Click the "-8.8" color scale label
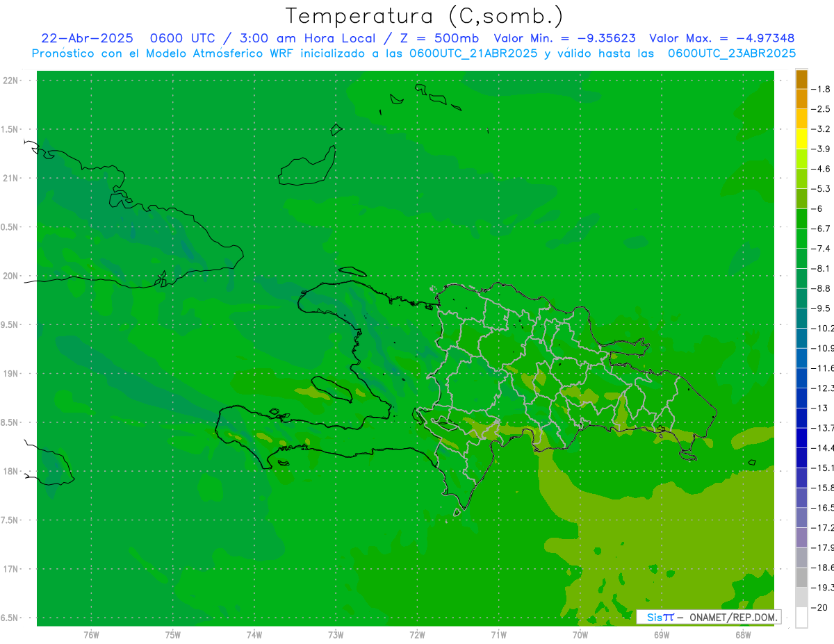Screen dimensions: 834x644 (821, 288)
